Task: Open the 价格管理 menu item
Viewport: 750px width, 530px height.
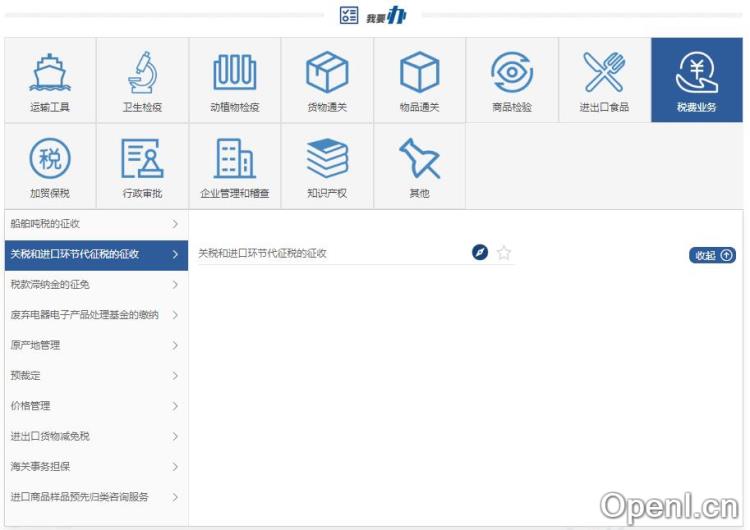Action: (x=96, y=406)
